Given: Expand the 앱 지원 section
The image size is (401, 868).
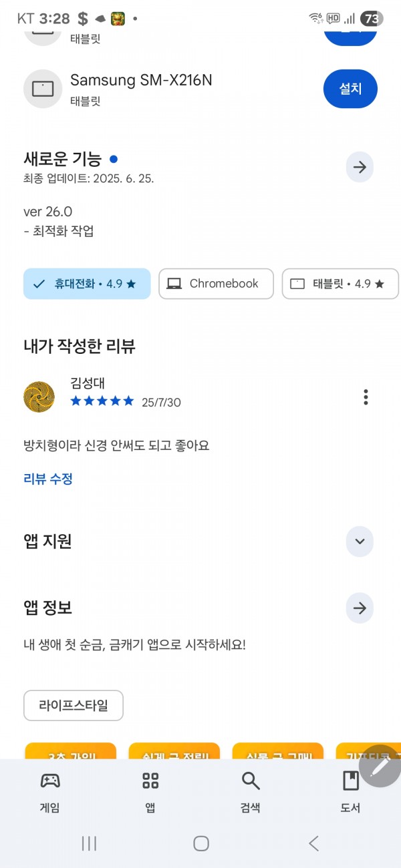Looking at the screenshot, I should (x=360, y=541).
